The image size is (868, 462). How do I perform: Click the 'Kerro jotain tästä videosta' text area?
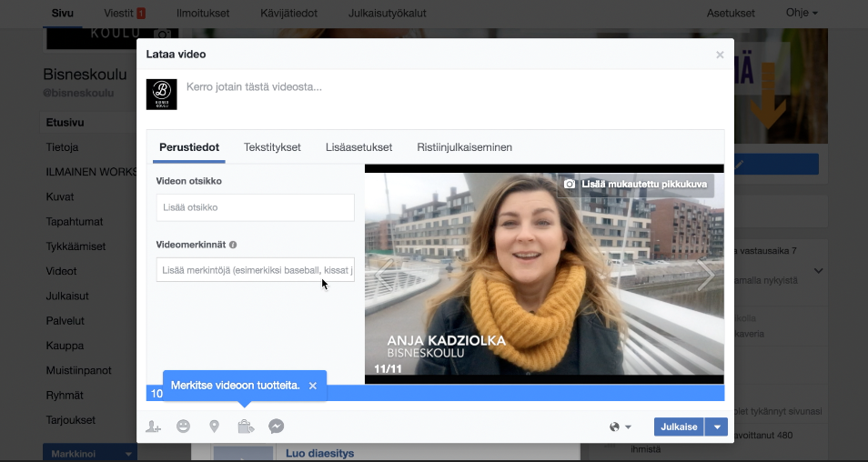364,88
